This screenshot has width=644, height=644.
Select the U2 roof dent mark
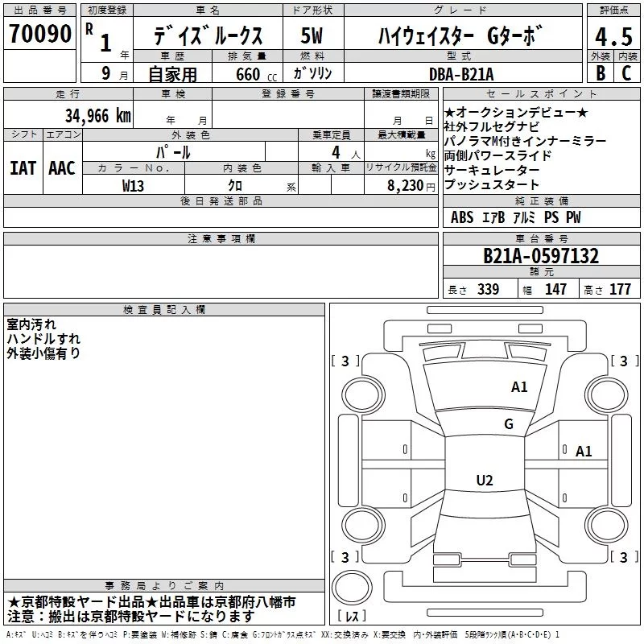(x=485, y=480)
